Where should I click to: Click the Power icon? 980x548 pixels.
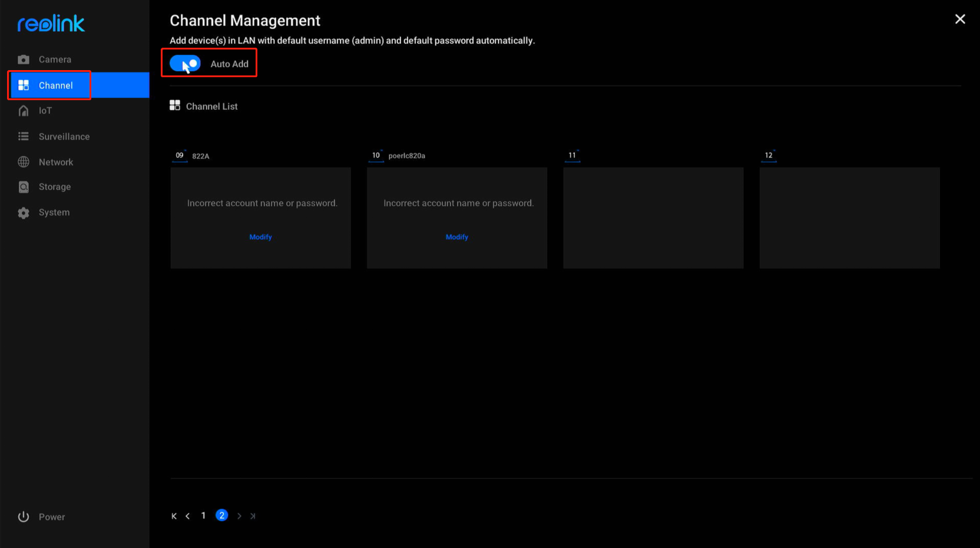[24, 517]
